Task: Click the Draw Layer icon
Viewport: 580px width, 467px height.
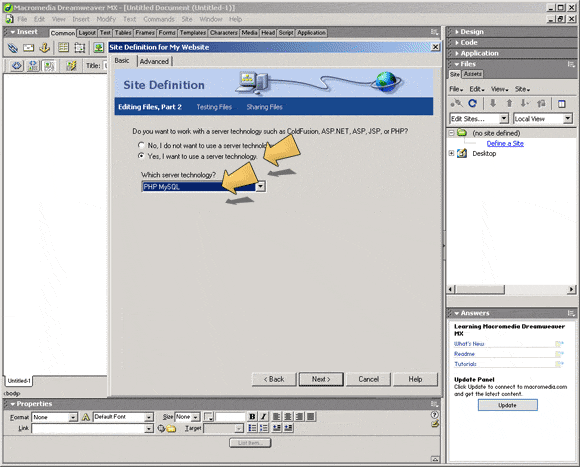Action: click(x=80, y=47)
